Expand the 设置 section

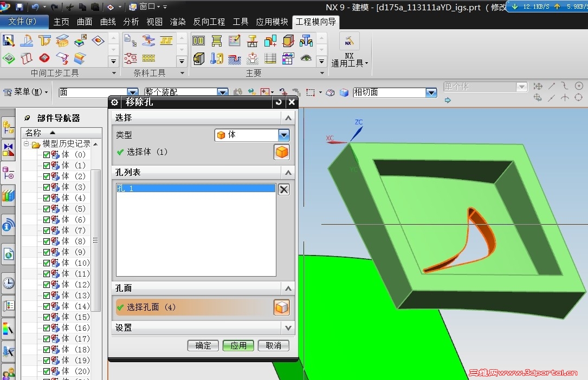pyautogui.click(x=288, y=328)
